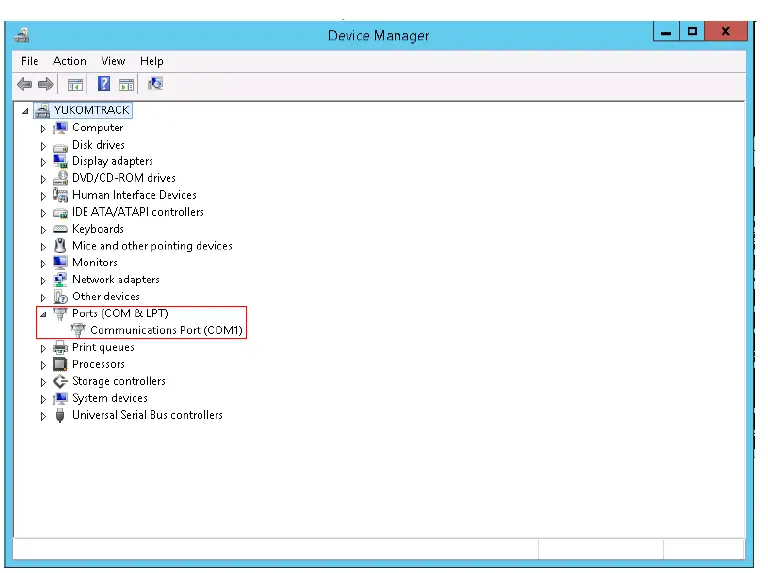Expand the Print queues category
The width and height of the screenshot is (768, 573).
coord(43,348)
